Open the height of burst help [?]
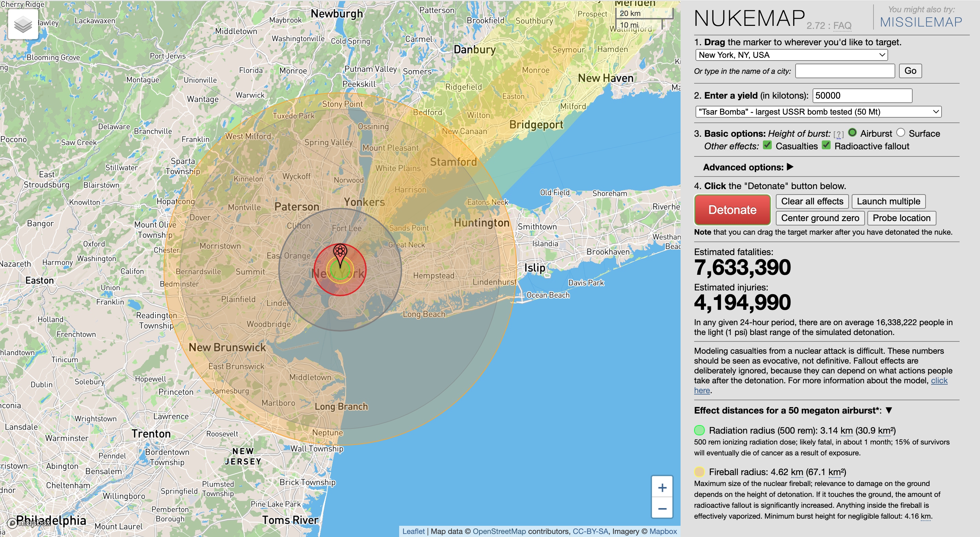The image size is (980, 537). [838, 134]
